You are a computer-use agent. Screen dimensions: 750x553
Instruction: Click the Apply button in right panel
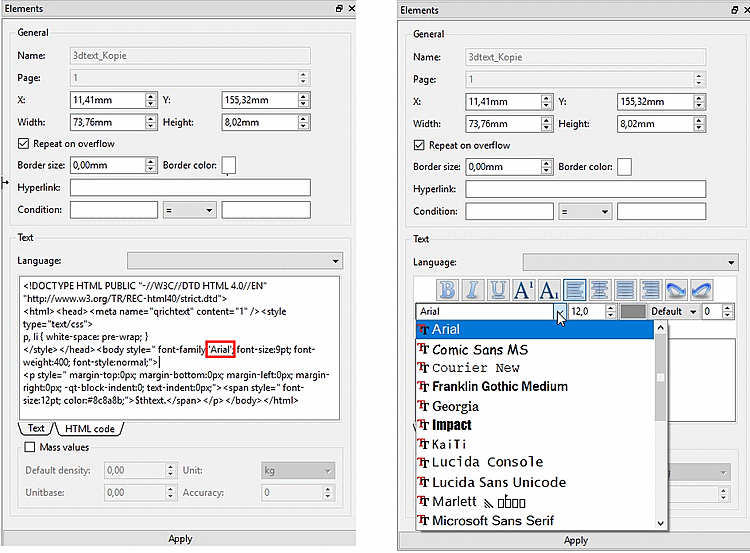[x=575, y=540]
